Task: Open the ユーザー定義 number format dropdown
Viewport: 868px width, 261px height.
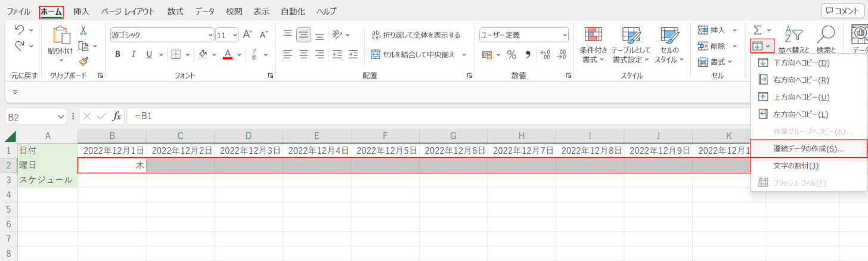Action: [x=564, y=35]
